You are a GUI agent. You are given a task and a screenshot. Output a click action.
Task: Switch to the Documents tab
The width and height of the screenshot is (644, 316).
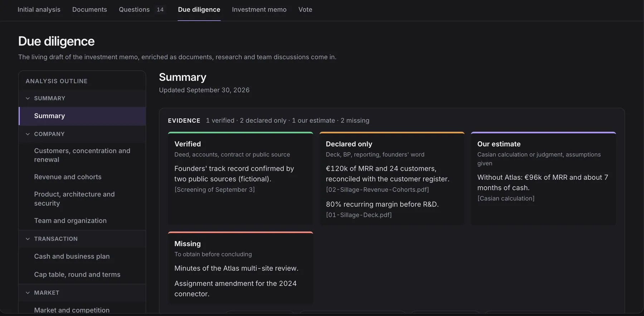click(x=89, y=10)
